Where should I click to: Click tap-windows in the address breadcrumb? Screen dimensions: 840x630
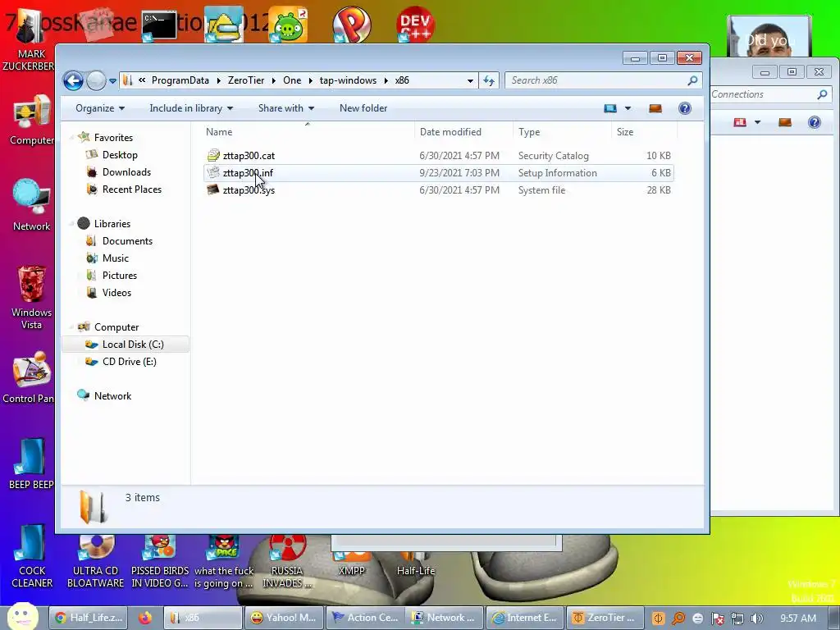click(x=348, y=80)
